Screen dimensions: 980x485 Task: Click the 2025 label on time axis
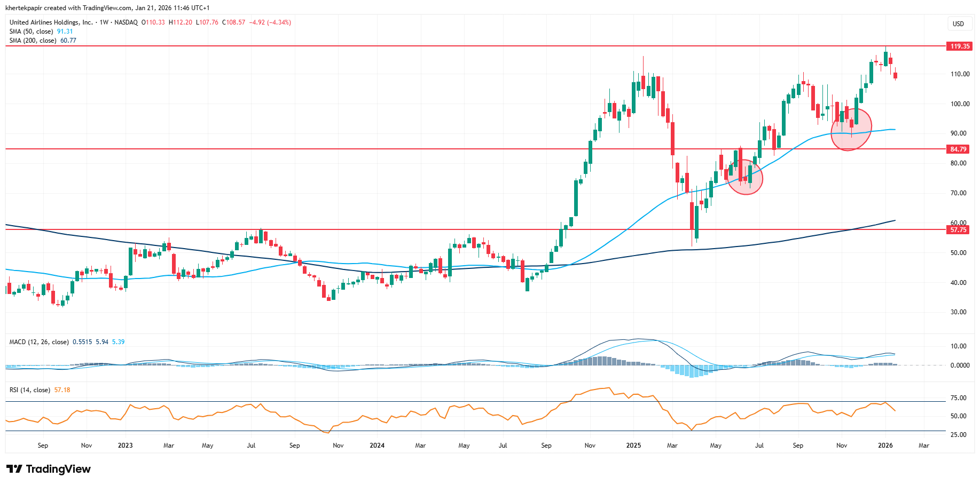(633, 446)
